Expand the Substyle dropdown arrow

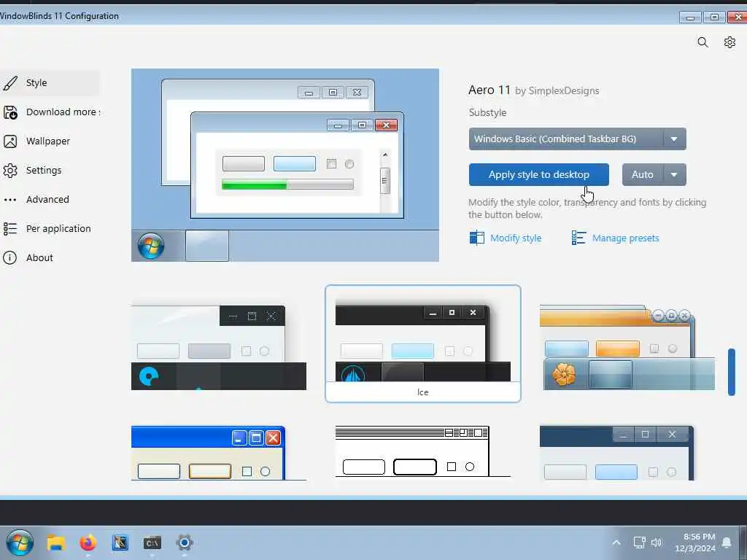674,139
